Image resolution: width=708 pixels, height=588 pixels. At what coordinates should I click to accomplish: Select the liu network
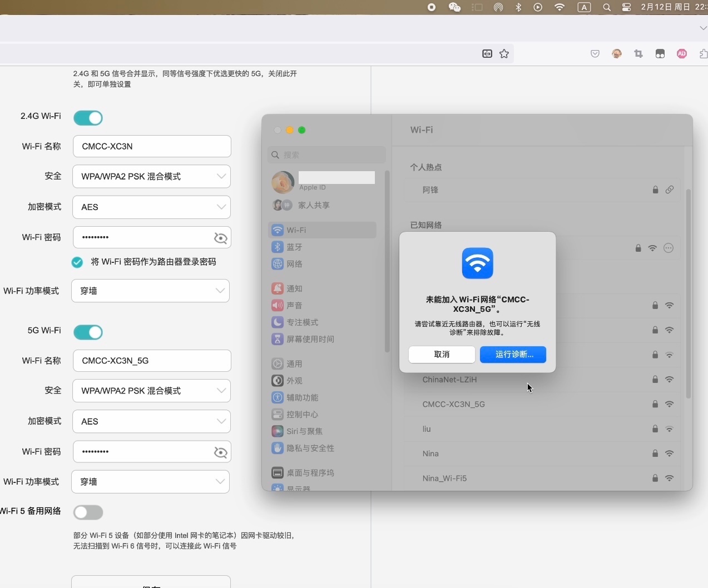[x=542, y=429]
